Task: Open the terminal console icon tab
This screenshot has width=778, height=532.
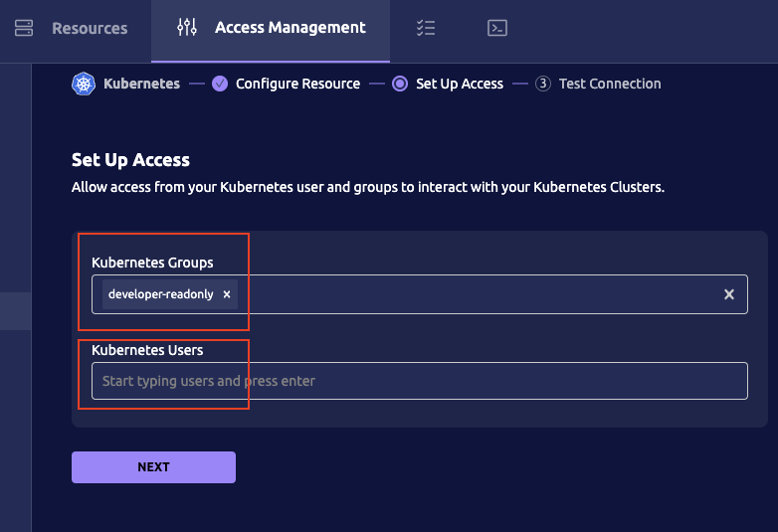Action: [x=497, y=28]
